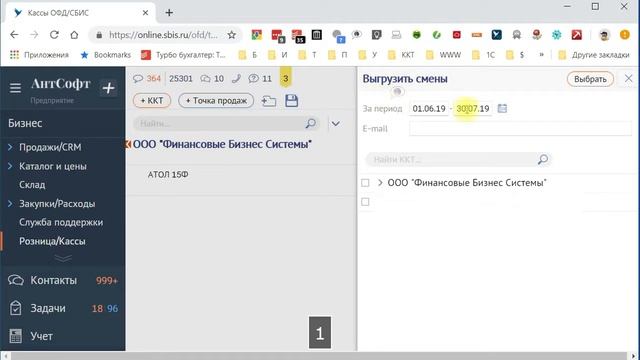Close the Выгрузить смены panel
Viewport: 640px width, 360px height.
(x=629, y=78)
